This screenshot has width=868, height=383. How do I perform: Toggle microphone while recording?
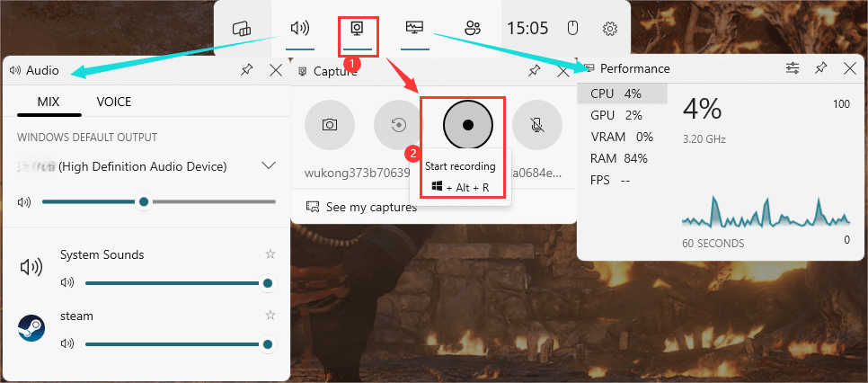[537, 125]
